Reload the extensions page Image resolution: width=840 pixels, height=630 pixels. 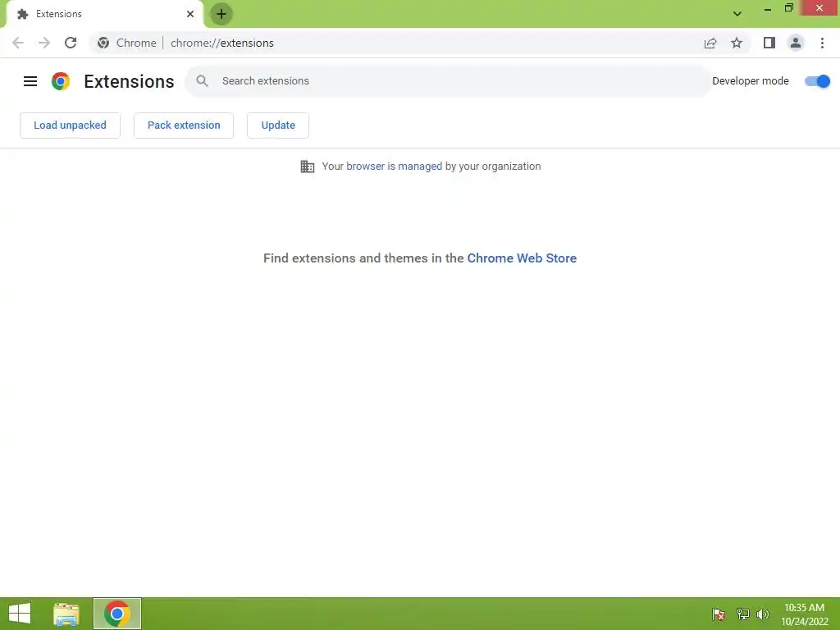click(x=71, y=43)
